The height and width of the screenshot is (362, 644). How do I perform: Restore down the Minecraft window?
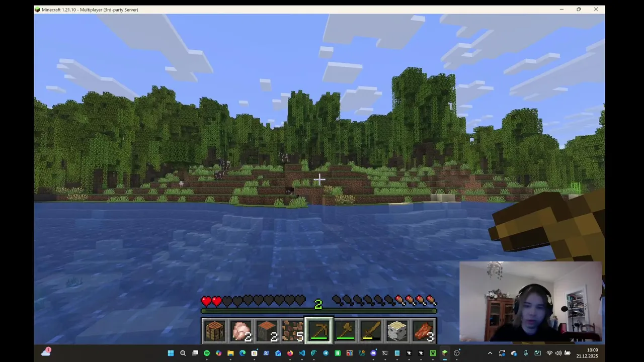pos(579,10)
